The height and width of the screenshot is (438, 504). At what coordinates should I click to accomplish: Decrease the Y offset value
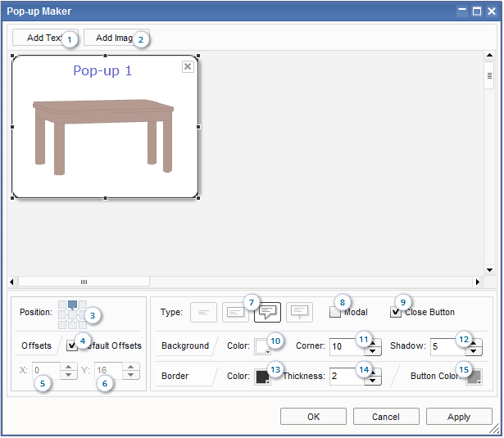(131, 375)
